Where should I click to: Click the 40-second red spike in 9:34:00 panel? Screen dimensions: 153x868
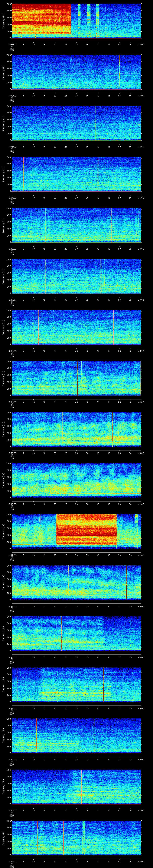click(x=98, y=174)
